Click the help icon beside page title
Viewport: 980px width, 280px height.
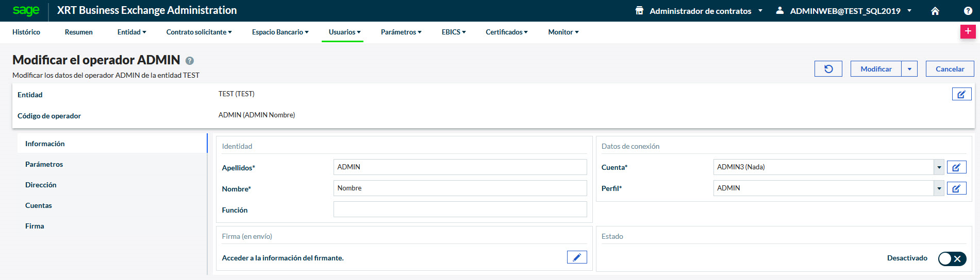pyautogui.click(x=190, y=61)
